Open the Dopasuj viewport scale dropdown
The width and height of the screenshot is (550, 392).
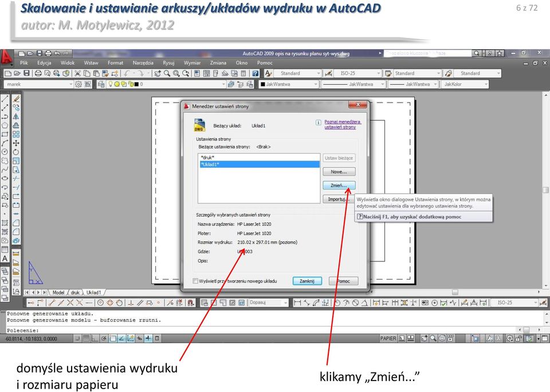click(x=285, y=303)
